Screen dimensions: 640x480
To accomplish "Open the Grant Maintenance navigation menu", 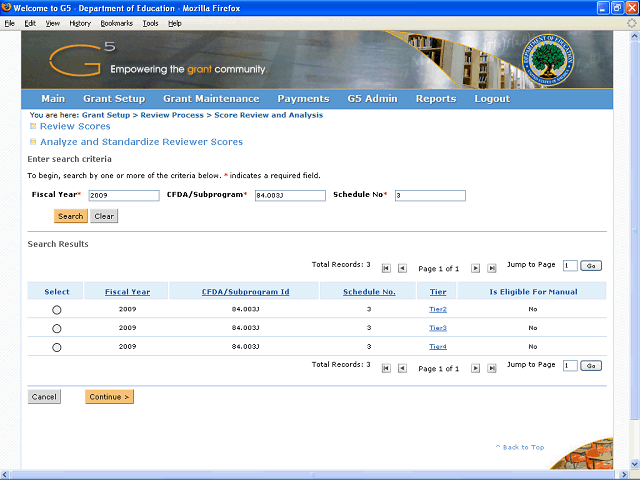I will (211, 99).
